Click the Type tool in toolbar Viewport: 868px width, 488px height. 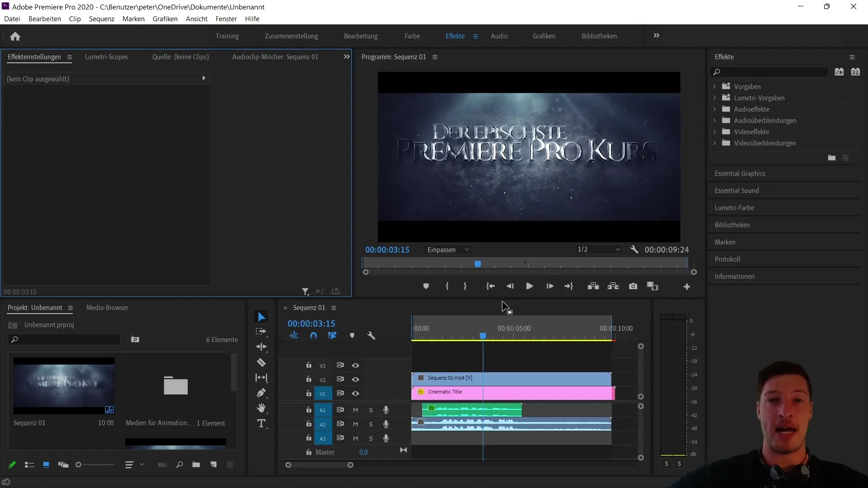pyautogui.click(x=261, y=424)
